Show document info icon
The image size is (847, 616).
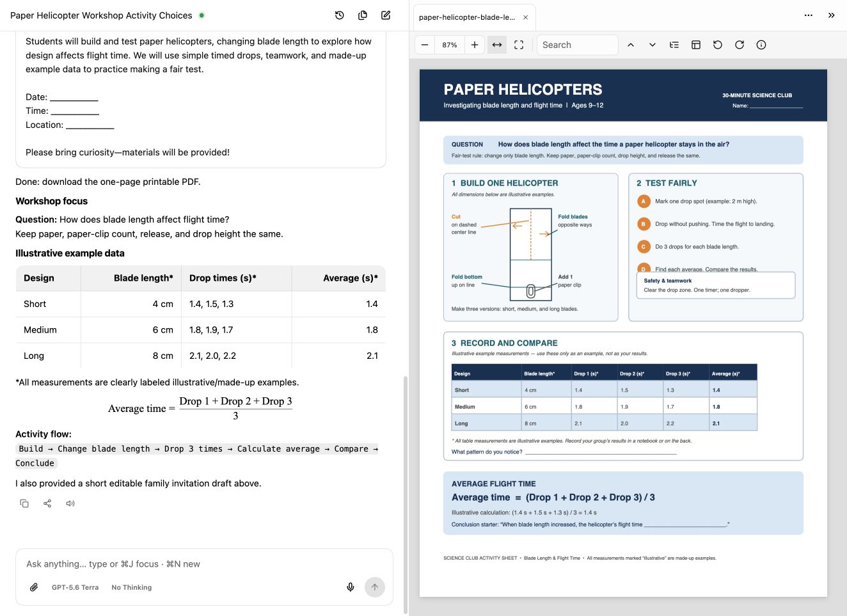pyautogui.click(x=761, y=45)
